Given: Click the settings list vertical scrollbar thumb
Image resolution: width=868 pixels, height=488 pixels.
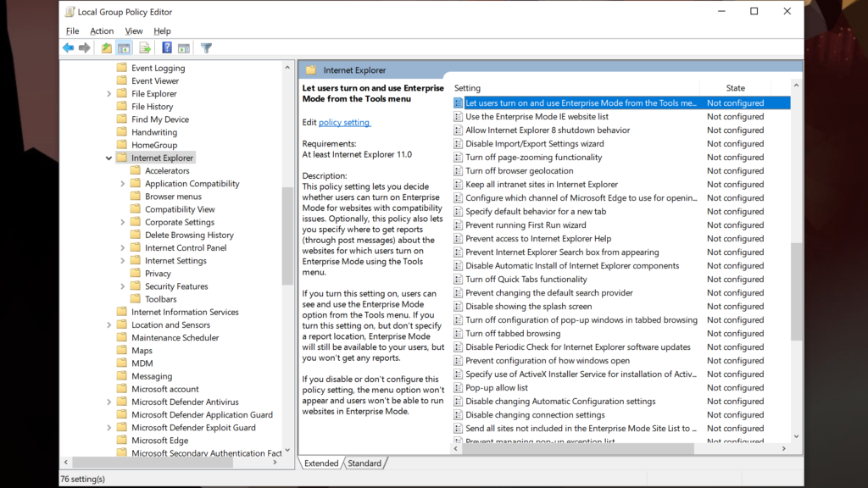Looking at the screenshot, I should coord(796,291).
